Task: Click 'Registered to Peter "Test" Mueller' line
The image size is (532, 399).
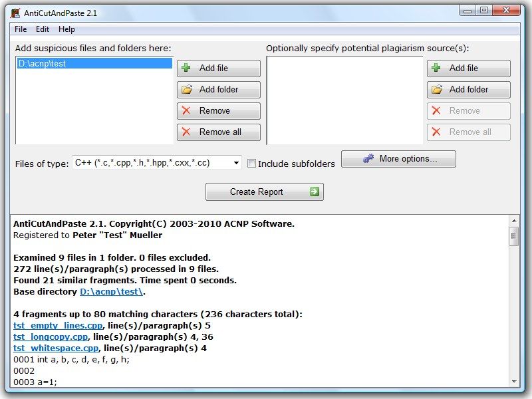Action: coord(88,235)
